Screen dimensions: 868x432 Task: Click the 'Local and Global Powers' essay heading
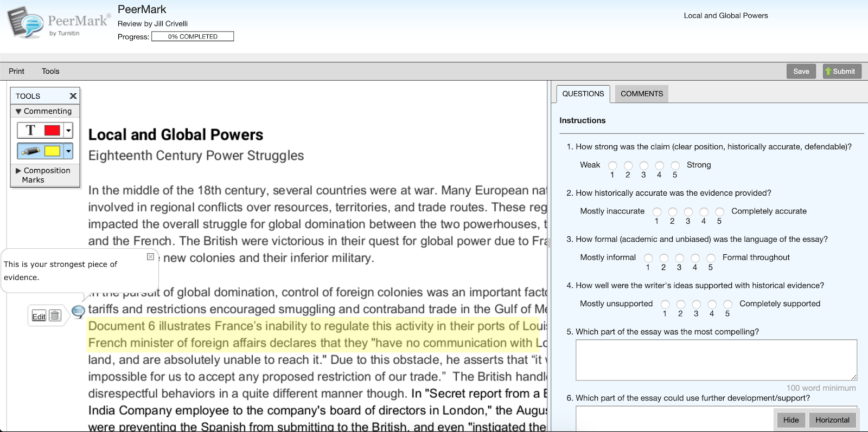point(176,135)
